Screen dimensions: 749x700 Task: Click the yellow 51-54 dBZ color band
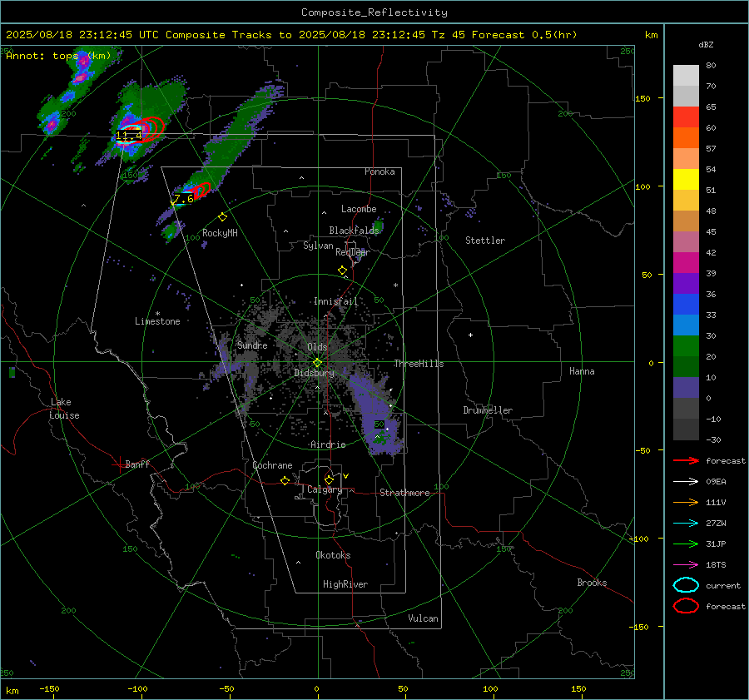[x=686, y=180]
